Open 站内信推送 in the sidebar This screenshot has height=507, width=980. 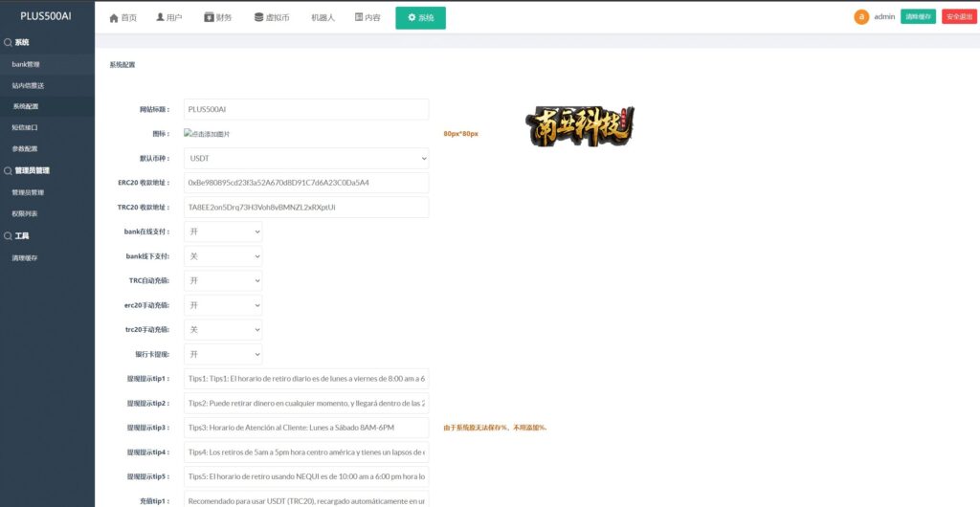[x=48, y=85]
